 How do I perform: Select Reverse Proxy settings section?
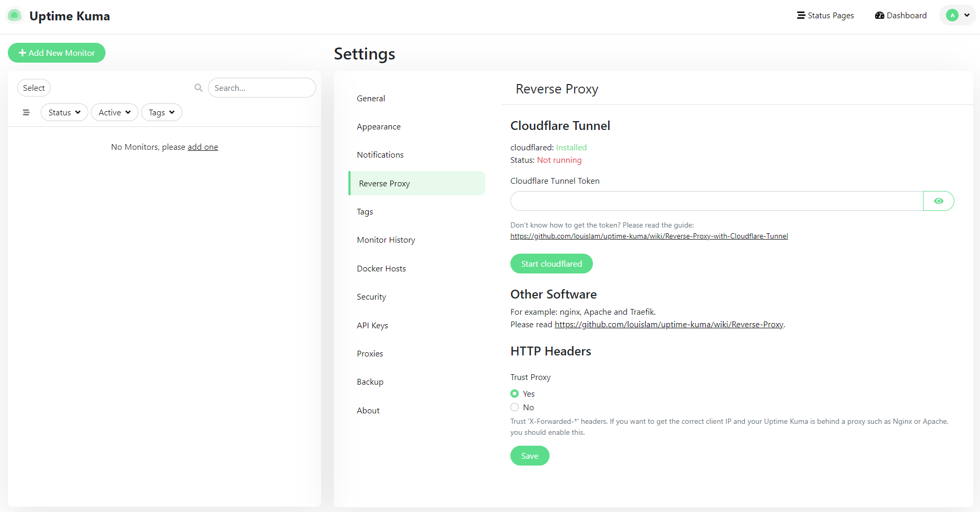416,183
